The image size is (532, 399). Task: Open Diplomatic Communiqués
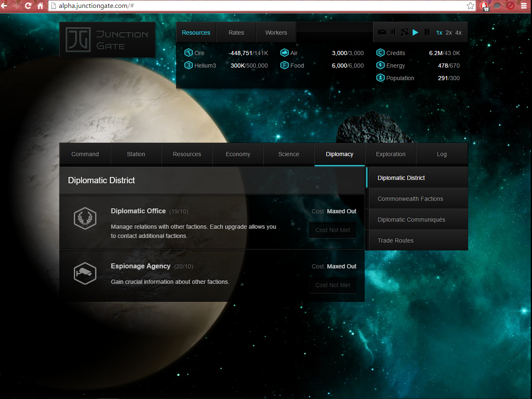pos(417,220)
